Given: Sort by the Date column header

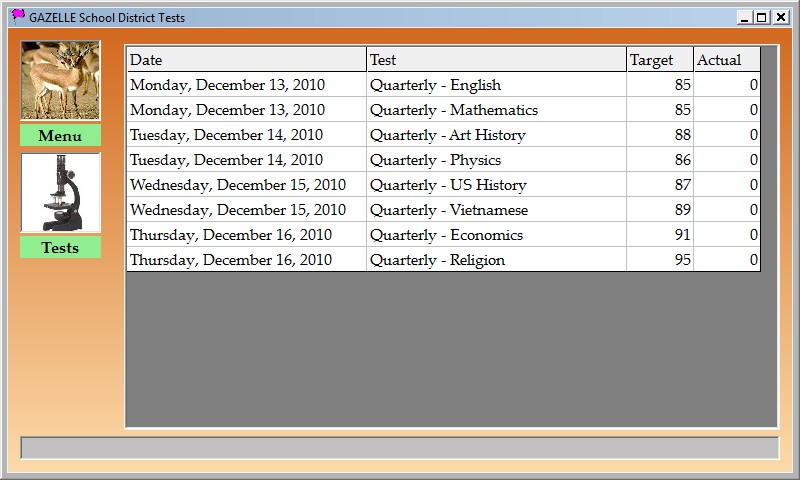Looking at the screenshot, I should (246, 60).
